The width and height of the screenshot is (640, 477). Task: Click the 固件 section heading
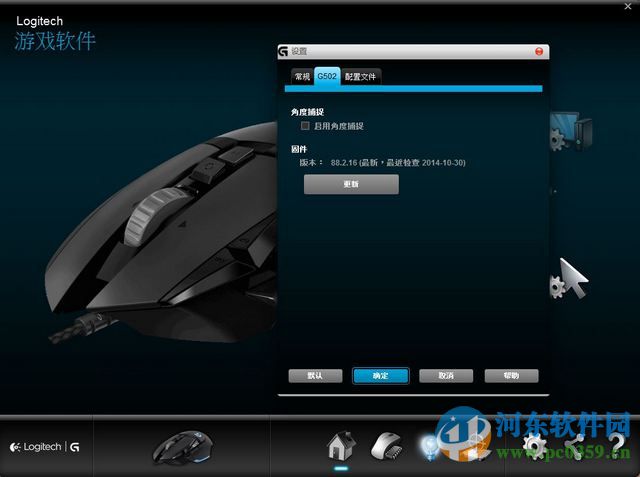299,149
